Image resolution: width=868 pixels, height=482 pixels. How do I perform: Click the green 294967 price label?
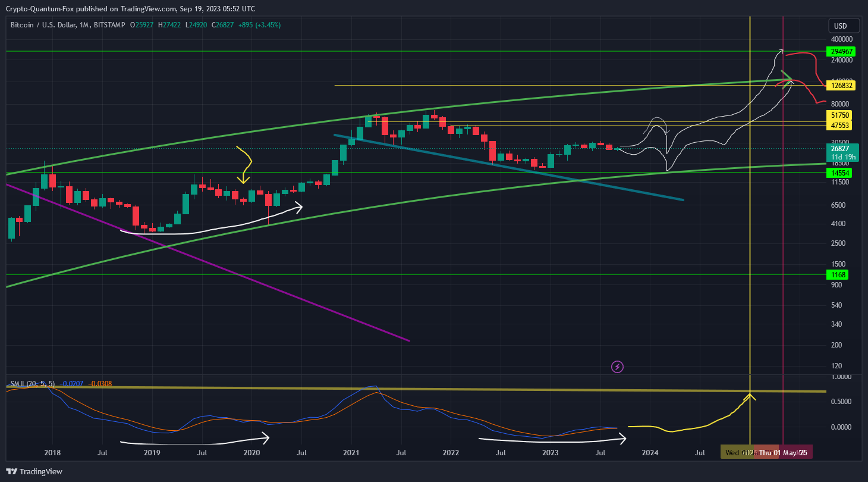pos(841,52)
